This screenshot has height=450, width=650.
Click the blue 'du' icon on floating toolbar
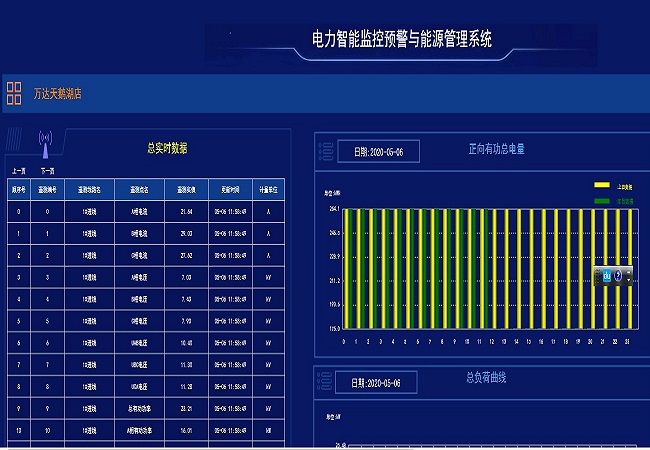coord(606,275)
